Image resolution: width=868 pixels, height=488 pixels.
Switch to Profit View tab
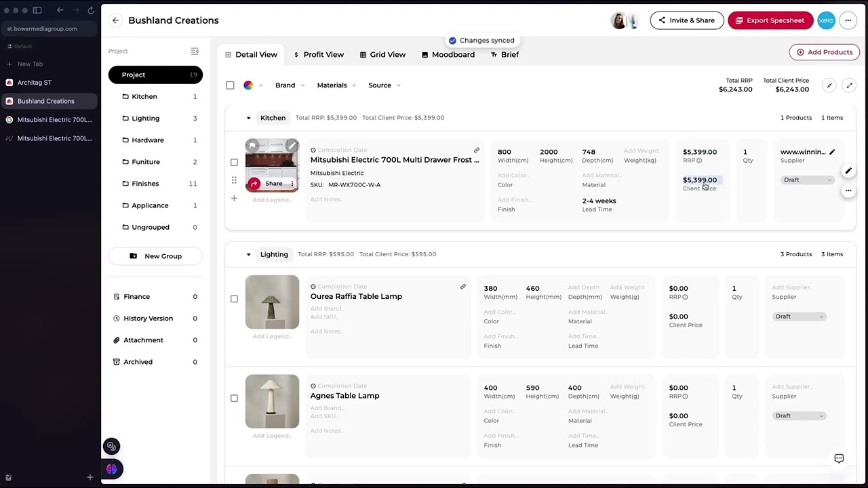(x=319, y=54)
